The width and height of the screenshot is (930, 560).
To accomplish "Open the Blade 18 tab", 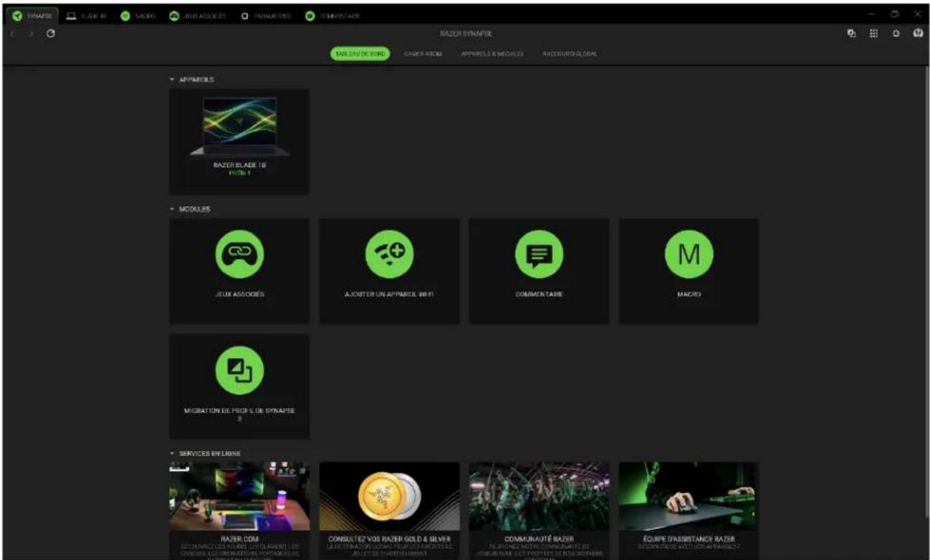I will (85, 15).
